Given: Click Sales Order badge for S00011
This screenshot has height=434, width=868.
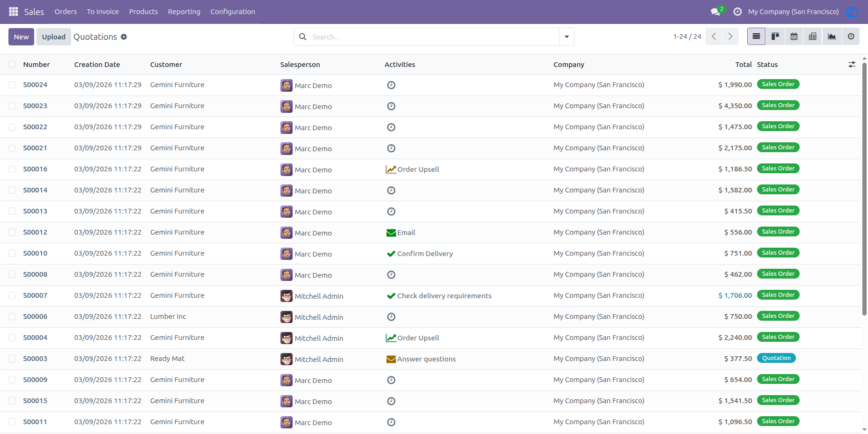Looking at the screenshot, I should pyautogui.click(x=778, y=421).
